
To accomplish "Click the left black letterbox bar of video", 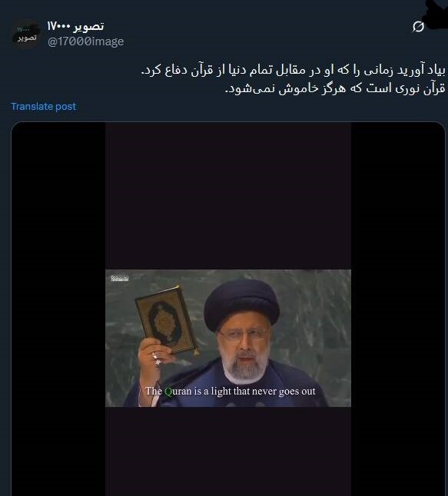I will tap(58, 309).
